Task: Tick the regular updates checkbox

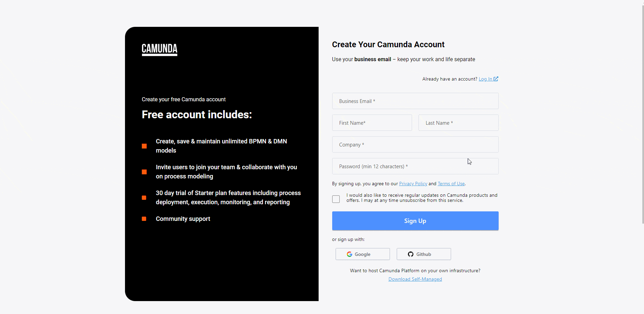Action: click(336, 199)
